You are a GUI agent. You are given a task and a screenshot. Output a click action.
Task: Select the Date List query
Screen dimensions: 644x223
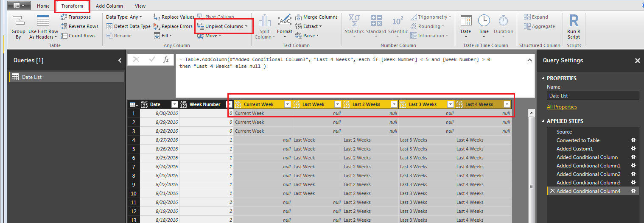click(x=66, y=77)
